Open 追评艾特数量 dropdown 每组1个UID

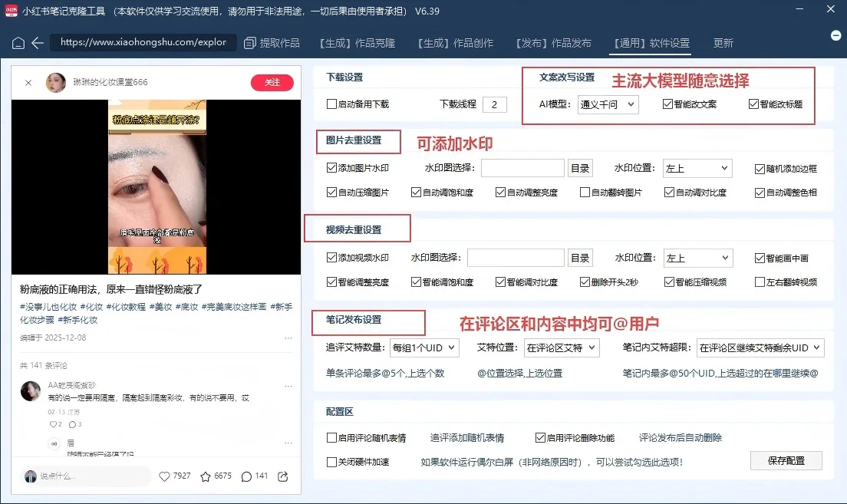[424, 348]
